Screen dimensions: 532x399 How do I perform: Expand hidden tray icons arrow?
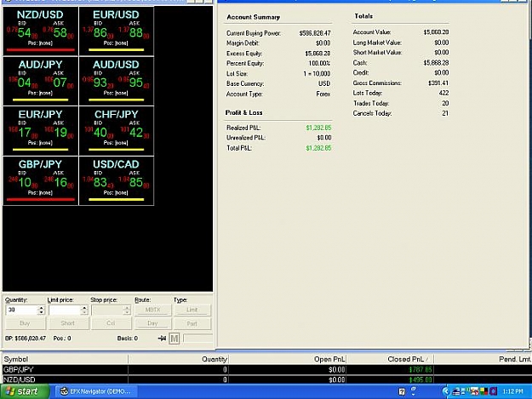tap(446, 391)
